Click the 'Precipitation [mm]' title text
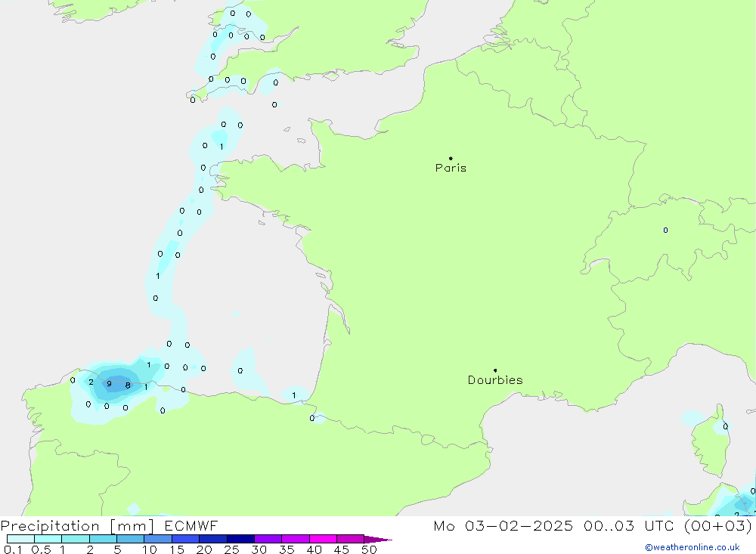Screen dimensions: 756x554 click(77, 525)
